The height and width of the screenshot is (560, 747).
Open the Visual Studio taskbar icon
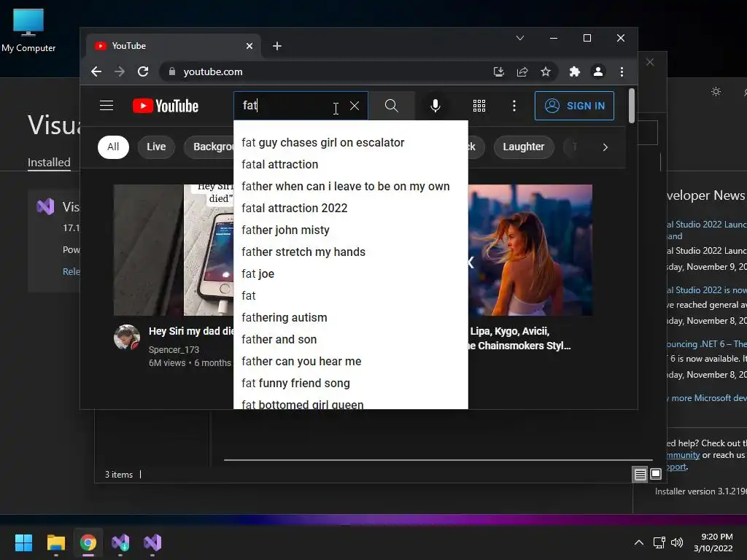pyautogui.click(x=152, y=542)
